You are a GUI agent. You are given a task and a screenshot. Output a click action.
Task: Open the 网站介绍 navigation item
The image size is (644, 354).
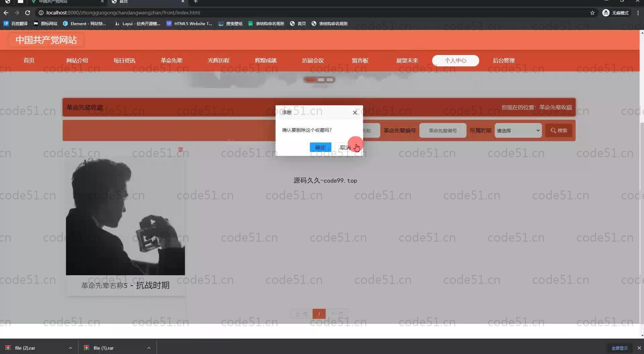click(77, 60)
